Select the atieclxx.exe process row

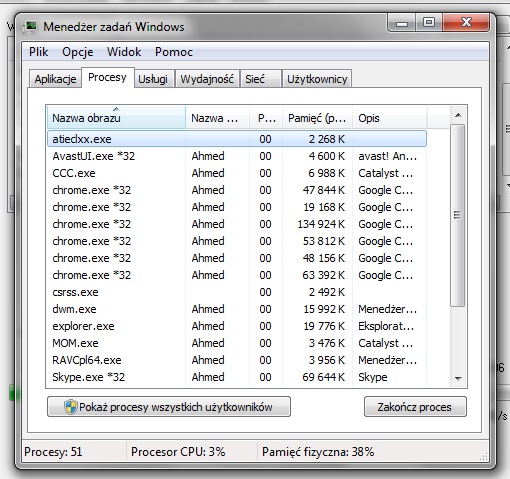(x=237, y=139)
